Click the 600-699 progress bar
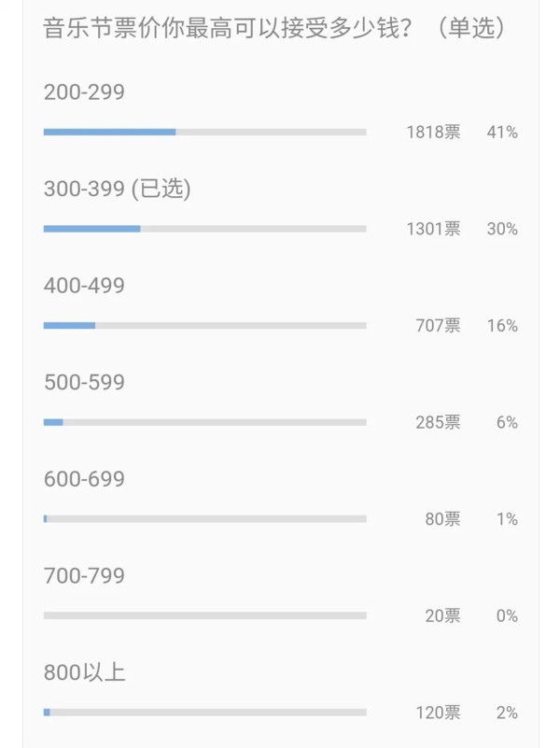The height and width of the screenshot is (748, 560). tap(205, 519)
